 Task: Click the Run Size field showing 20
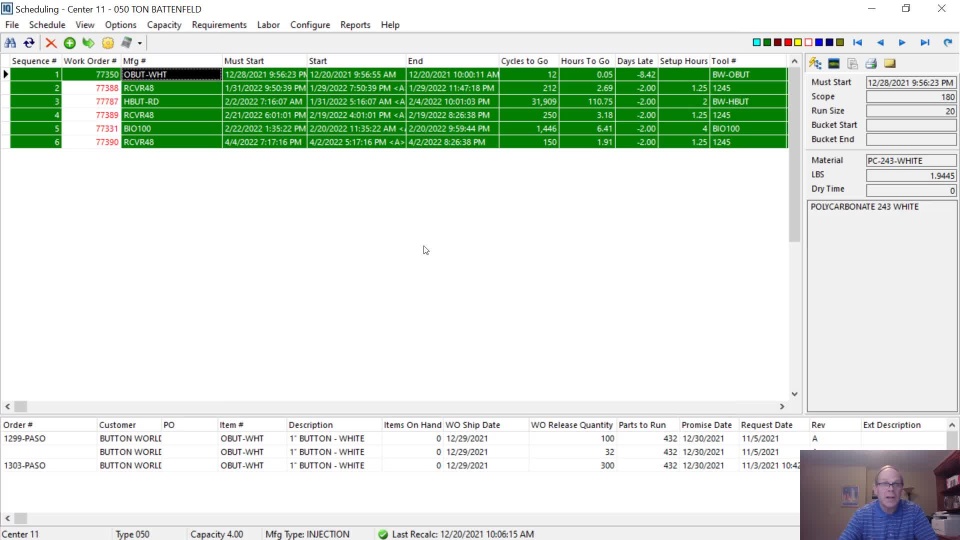910,111
